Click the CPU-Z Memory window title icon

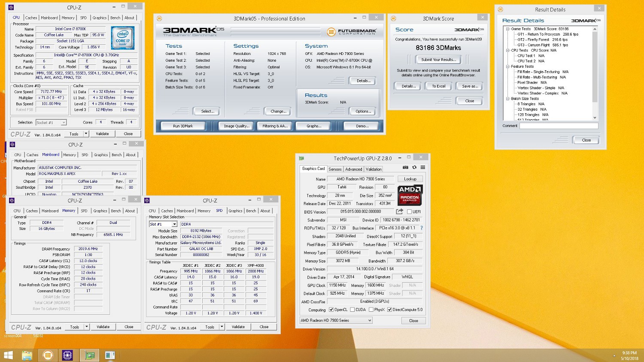[x=12, y=200]
